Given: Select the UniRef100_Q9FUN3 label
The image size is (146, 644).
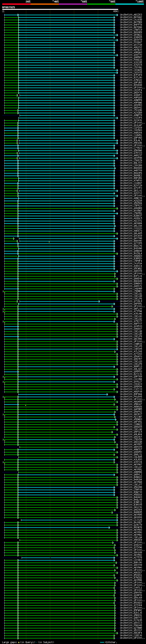Looking at the screenshot, I should click(x=131, y=82).
